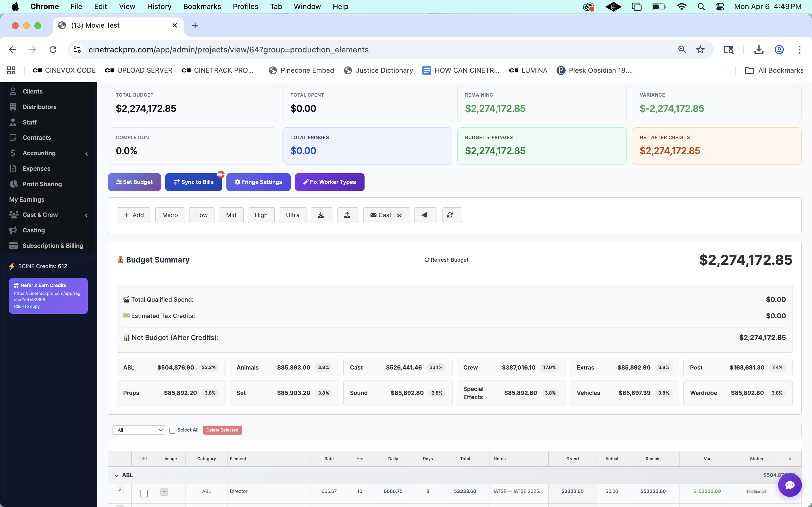Open the Bookmarks menu in menu bar
The width and height of the screenshot is (812, 507).
pos(202,6)
